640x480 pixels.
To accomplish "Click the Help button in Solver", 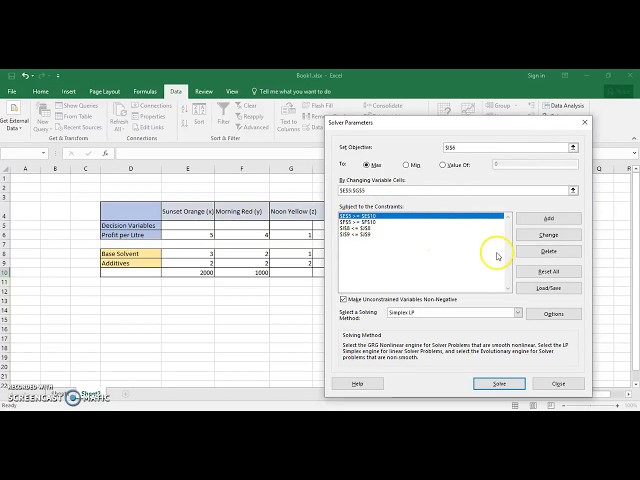I will click(358, 384).
